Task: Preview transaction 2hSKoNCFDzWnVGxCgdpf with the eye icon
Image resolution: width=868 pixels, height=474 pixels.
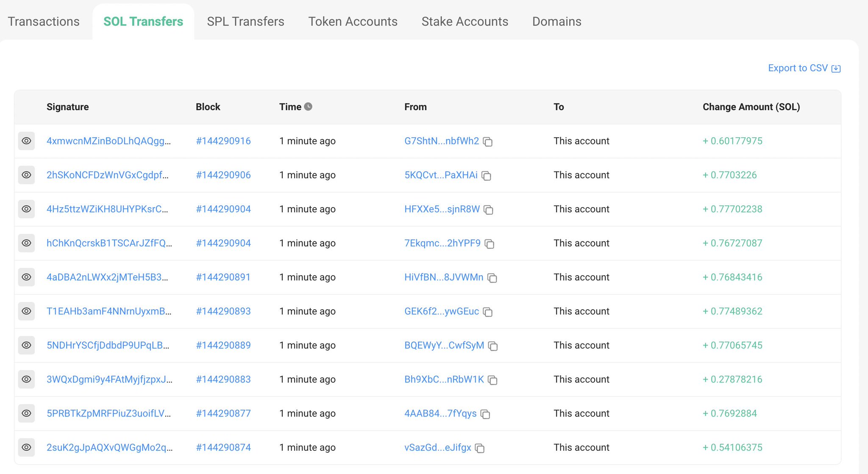Action: (26, 175)
